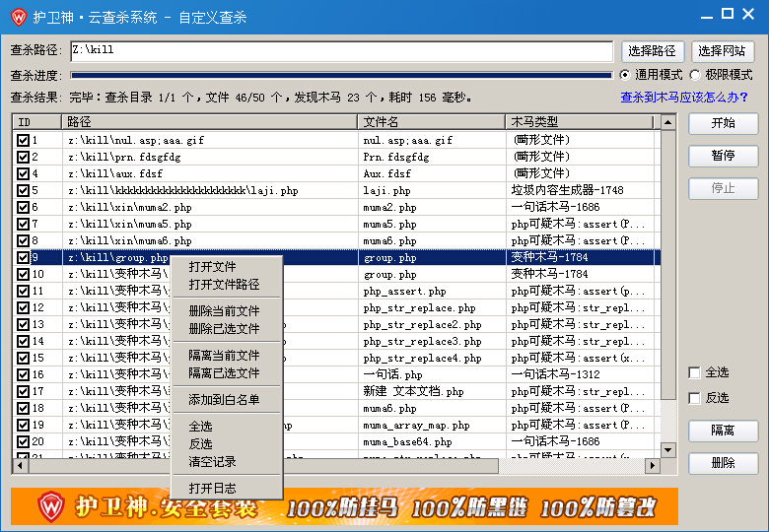Click the 选择路径 button
The height and width of the screenshot is (532, 769).
[x=652, y=51]
